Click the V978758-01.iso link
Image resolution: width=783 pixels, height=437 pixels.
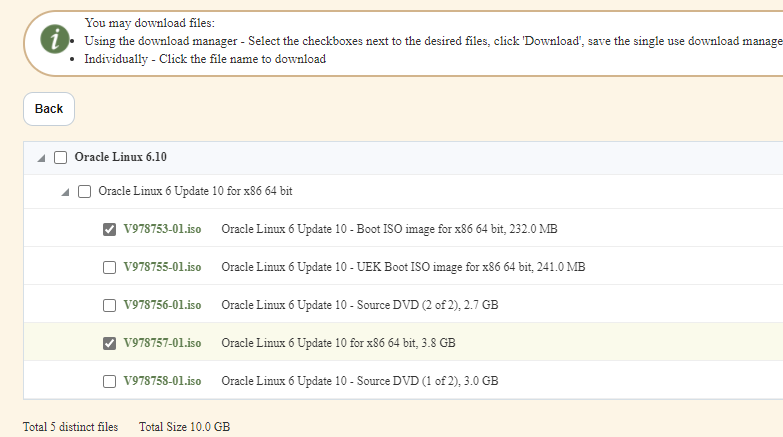click(162, 381)
